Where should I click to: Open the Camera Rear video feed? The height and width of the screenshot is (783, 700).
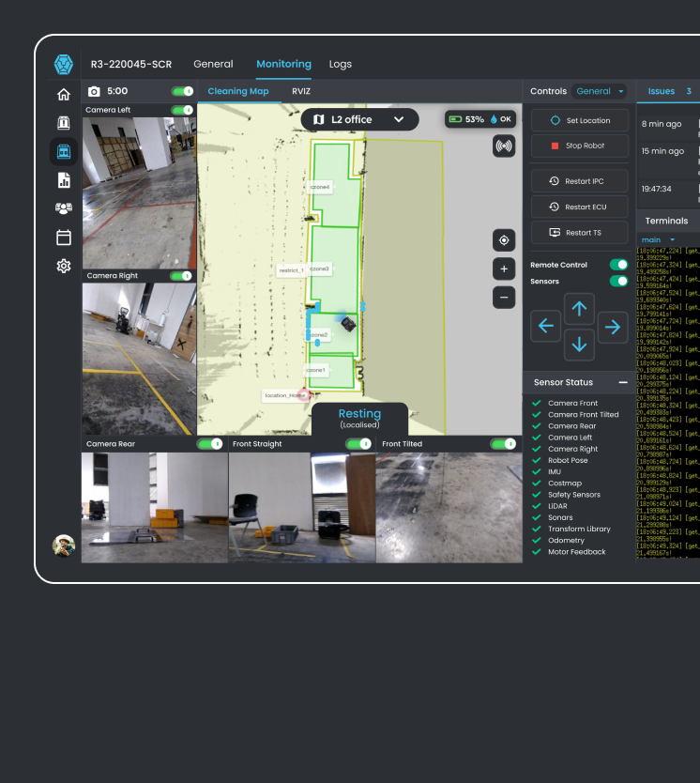pyautogui.click(x=155, y=507)
